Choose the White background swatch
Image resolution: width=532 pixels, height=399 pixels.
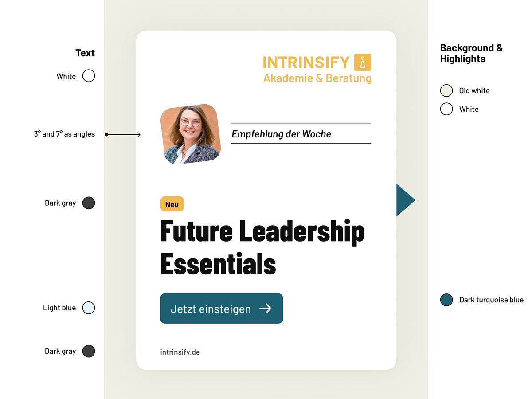pos(446,109)
